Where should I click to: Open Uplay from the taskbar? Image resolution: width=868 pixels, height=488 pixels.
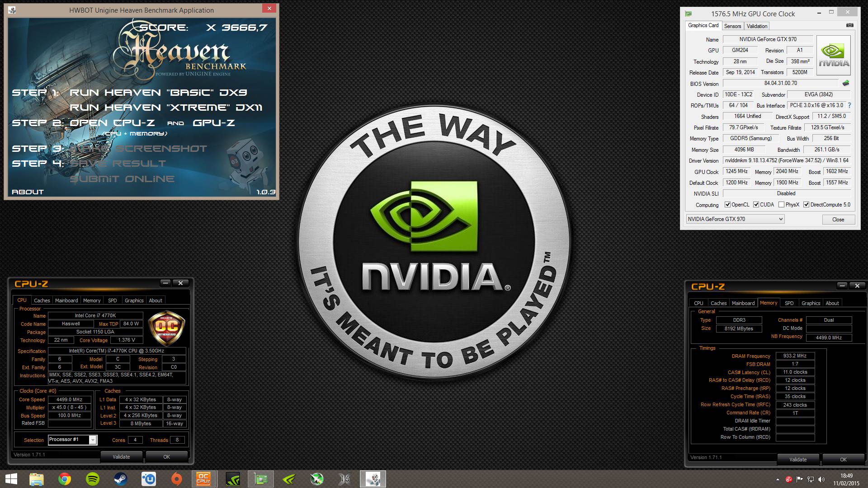tap(149, 479)
